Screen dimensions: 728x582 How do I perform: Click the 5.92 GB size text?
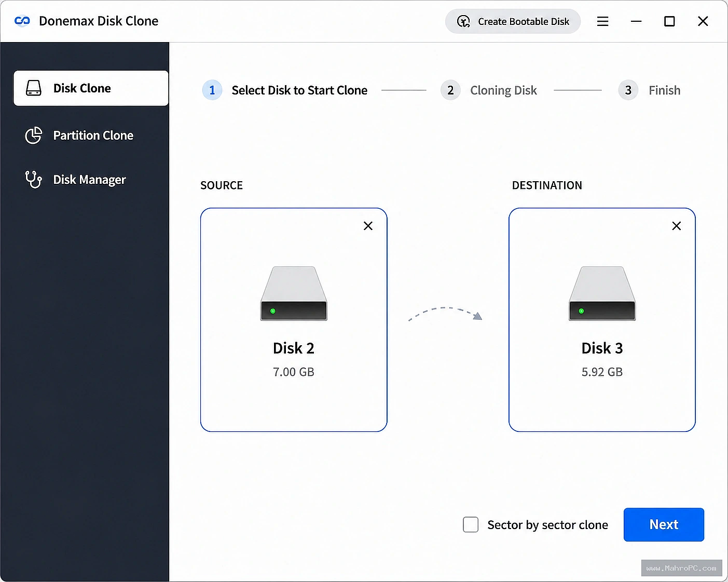pyautogui.click(x=602, y=372)
